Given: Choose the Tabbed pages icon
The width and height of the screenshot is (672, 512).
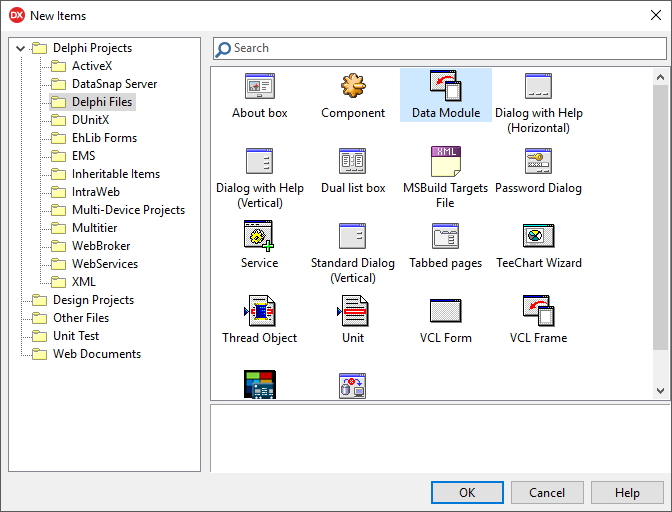Looking at the screenshot, I should coord(445,237).
